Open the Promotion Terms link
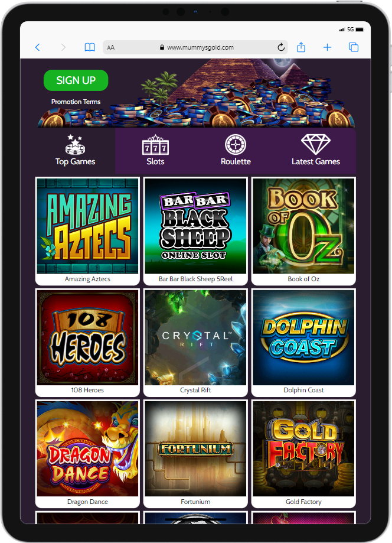This screenshot has width=392, height=543. coord(76,102)
